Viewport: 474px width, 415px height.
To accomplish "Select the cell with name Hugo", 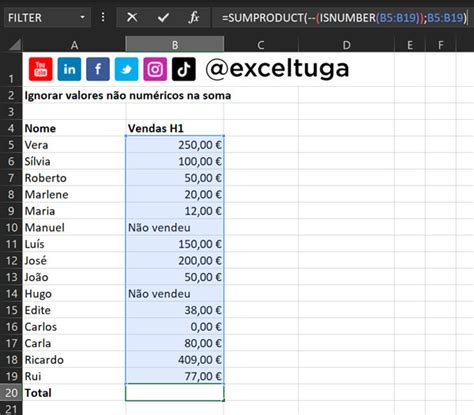I will coord(74,294).
